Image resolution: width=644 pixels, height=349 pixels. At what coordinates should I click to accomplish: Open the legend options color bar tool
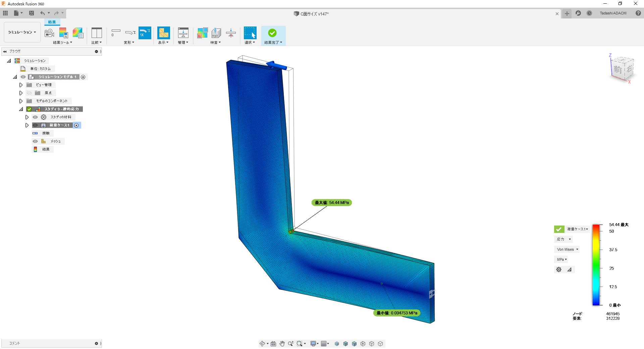[63, 33]
